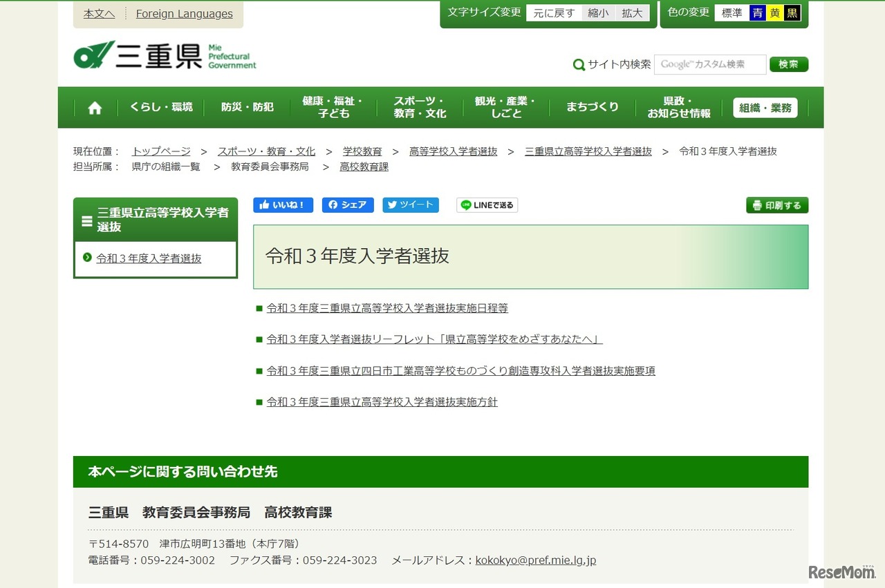This screenshot has height=588, width=885.
Task: Reset color scheme to 標準
Action: [732, 12]
